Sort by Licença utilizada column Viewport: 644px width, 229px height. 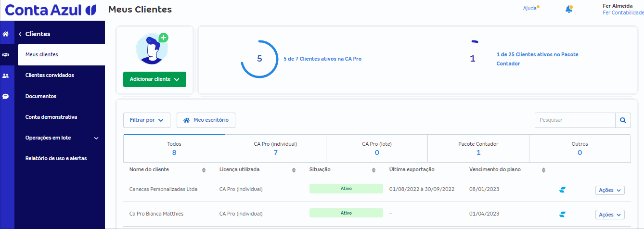click(294, 170)
